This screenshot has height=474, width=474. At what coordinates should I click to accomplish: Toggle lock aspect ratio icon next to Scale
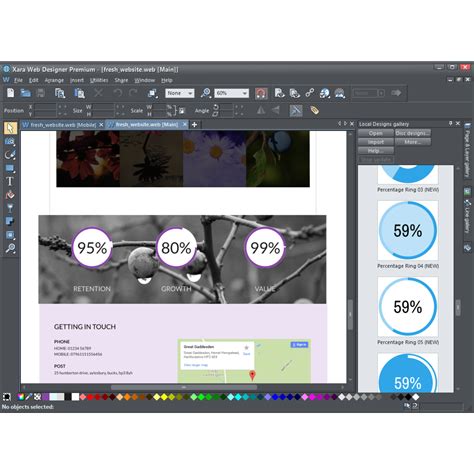[x=182, y=110]
